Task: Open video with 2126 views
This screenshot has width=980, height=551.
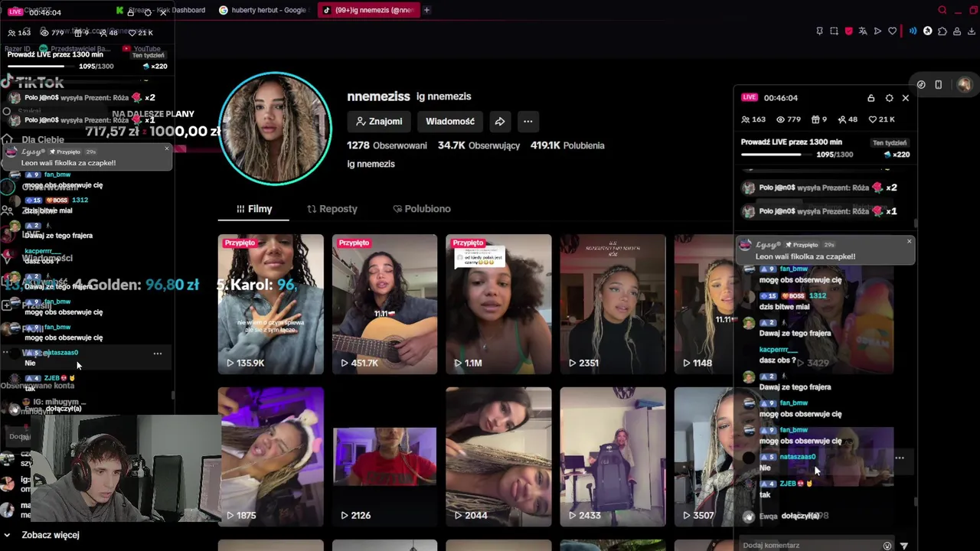Action: (384, 457)
